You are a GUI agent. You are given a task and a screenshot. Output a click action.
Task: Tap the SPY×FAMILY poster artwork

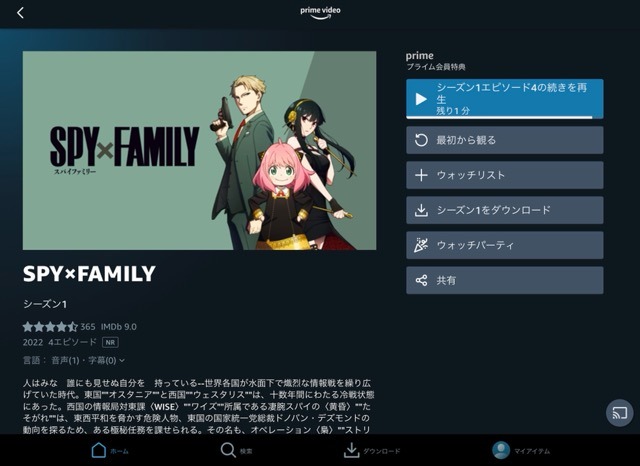pyautogui.click(x=199, y=150)
